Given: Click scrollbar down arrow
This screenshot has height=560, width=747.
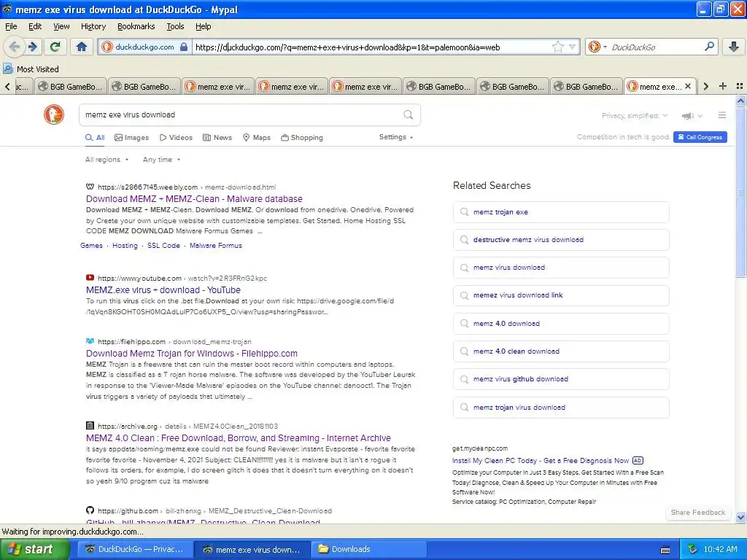Looking at the screenshot, I should [740, 517].
